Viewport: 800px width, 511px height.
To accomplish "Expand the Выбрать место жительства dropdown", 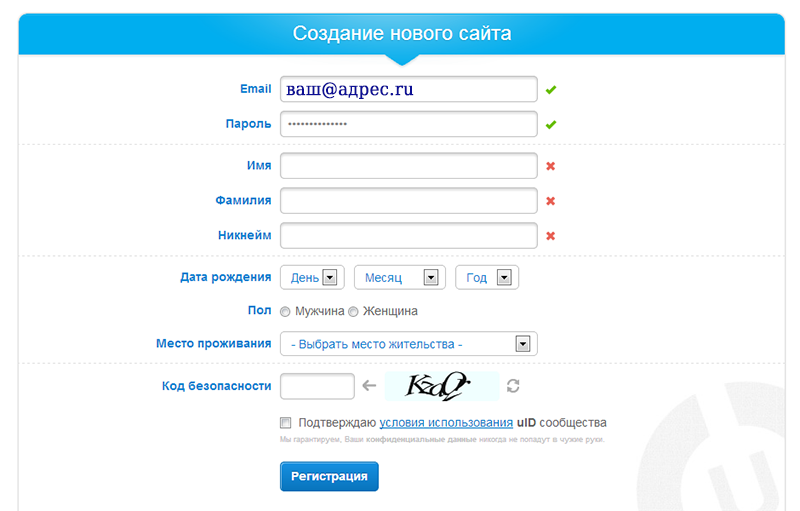I will [409, 344].
